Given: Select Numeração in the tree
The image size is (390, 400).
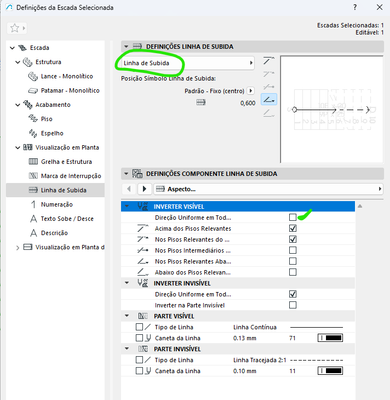Looking at the screenshot, I should pos(57,204).
